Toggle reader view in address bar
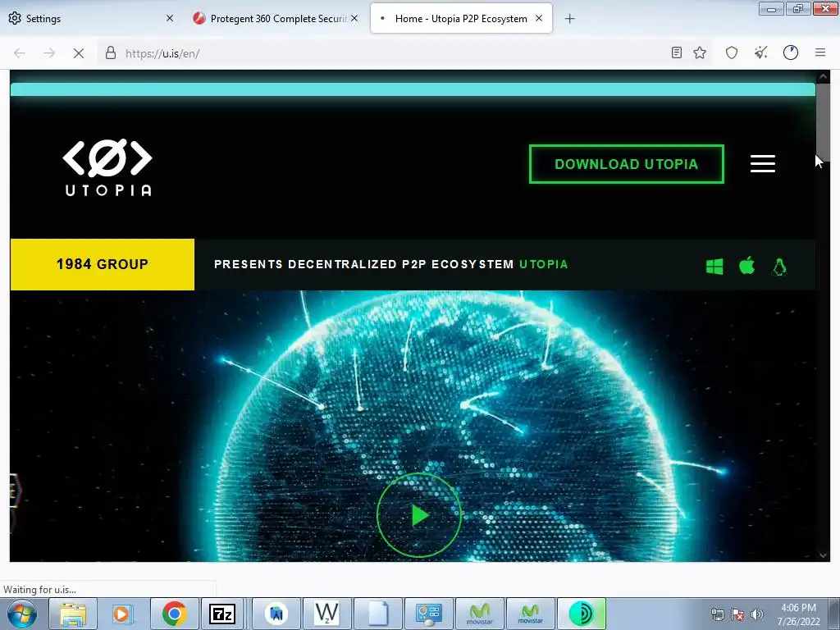 [x=677, y=52]
